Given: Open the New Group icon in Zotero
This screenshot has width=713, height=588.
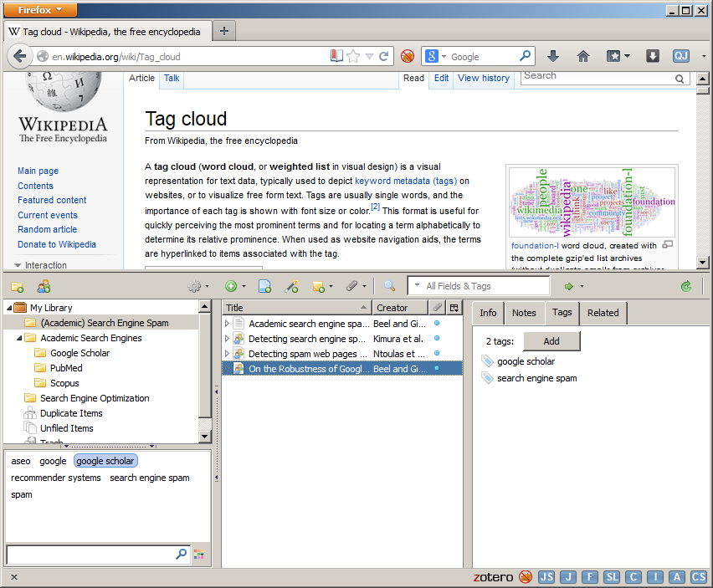Looking at the screenshot, I should (x=44, y=286).
